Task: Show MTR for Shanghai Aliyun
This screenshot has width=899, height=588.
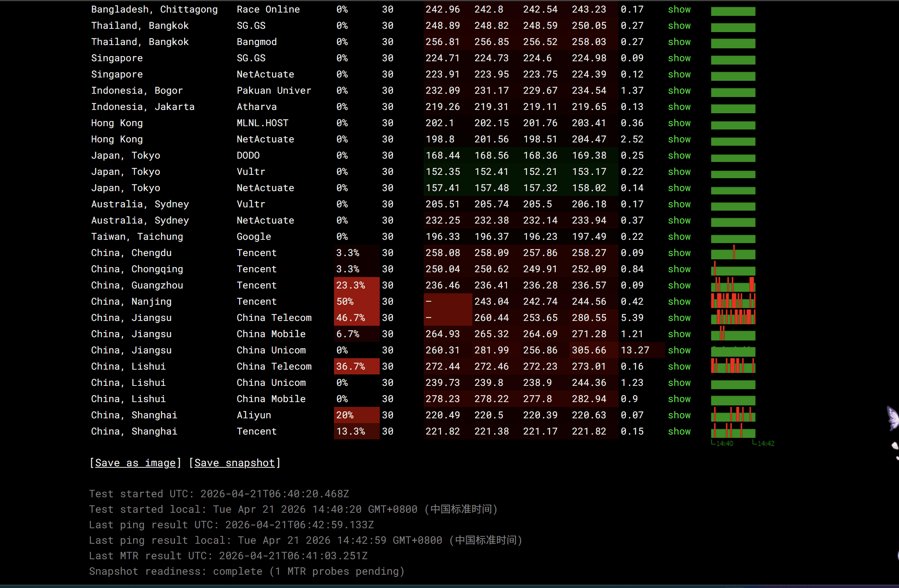Action: coord(679,415)
